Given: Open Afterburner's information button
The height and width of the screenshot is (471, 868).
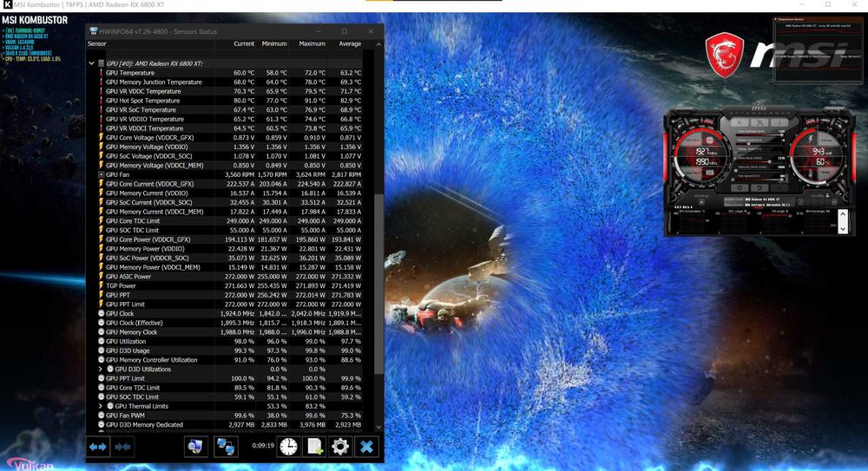Looking at the screenshot, I should click(779, 122).
